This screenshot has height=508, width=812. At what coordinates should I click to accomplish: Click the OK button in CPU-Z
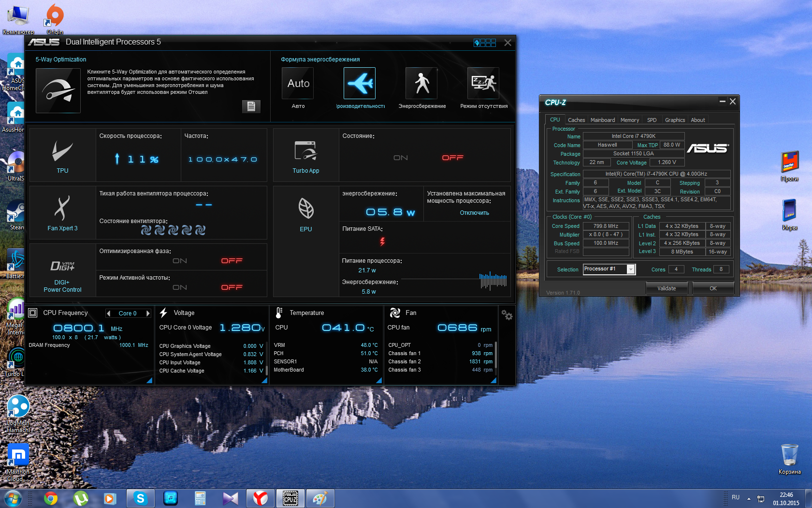713,288
